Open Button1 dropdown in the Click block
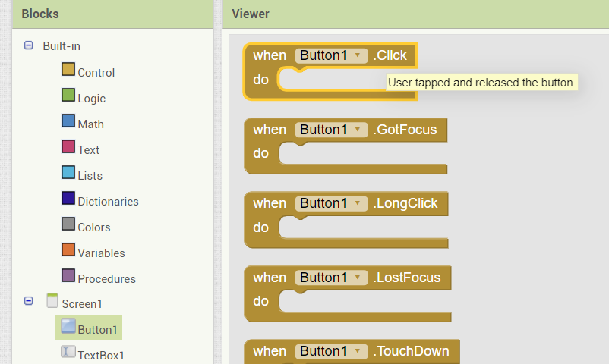 (331, 55)
